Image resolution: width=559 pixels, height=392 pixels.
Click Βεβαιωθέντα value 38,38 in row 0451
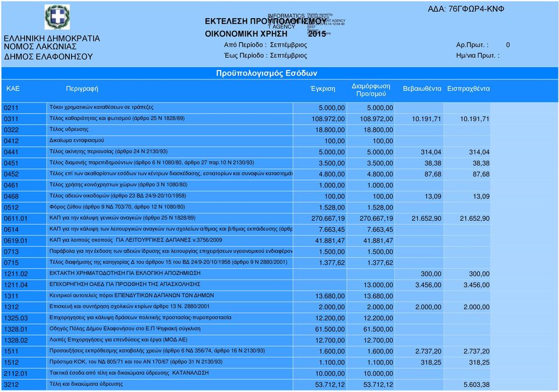433,163
